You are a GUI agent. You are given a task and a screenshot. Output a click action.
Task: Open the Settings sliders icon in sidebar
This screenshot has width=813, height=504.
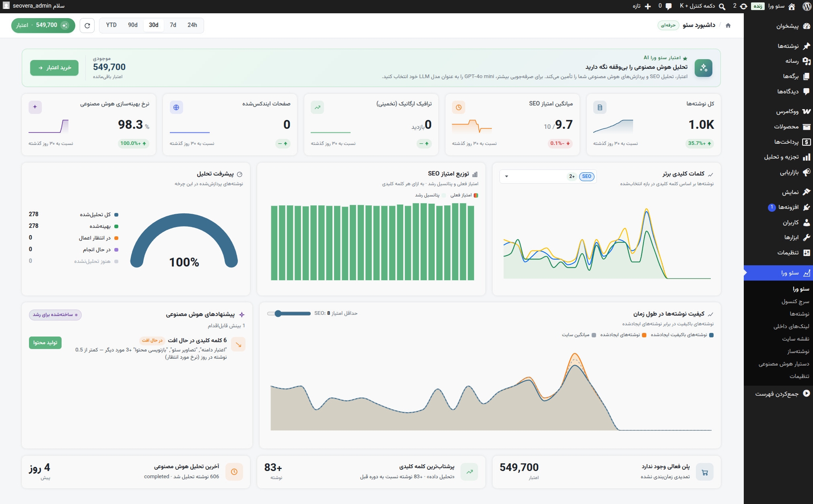[x=806, y=253]
